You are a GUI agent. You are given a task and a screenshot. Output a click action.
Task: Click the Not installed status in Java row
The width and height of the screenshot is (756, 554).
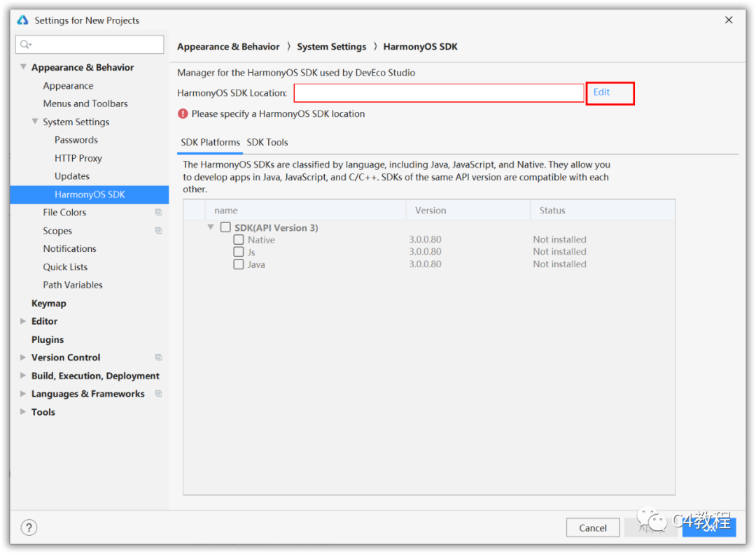(x=559, y=264)
